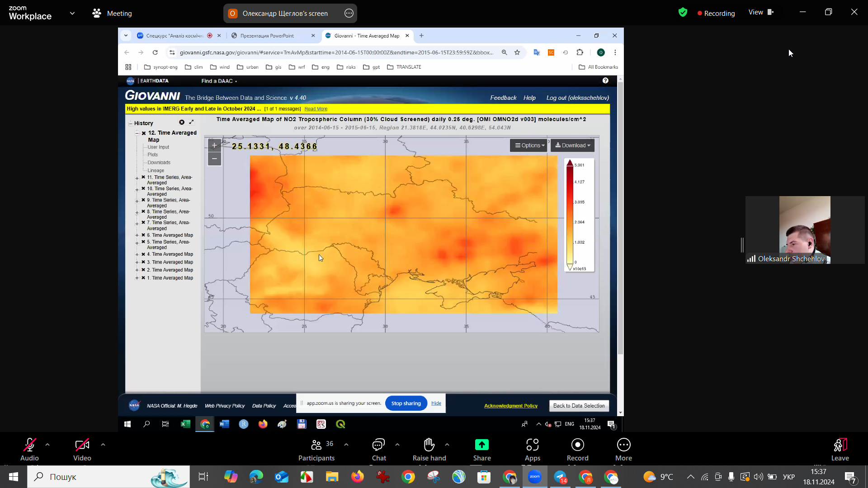Image resolution: width=868 pixels, height=488 pixels.
Task: Expand the audio settings arrow
Action: point(47,445)
